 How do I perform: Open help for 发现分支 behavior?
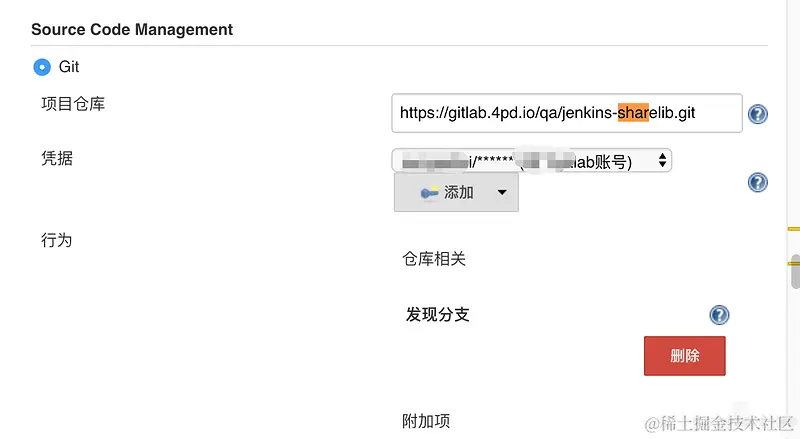719,315
